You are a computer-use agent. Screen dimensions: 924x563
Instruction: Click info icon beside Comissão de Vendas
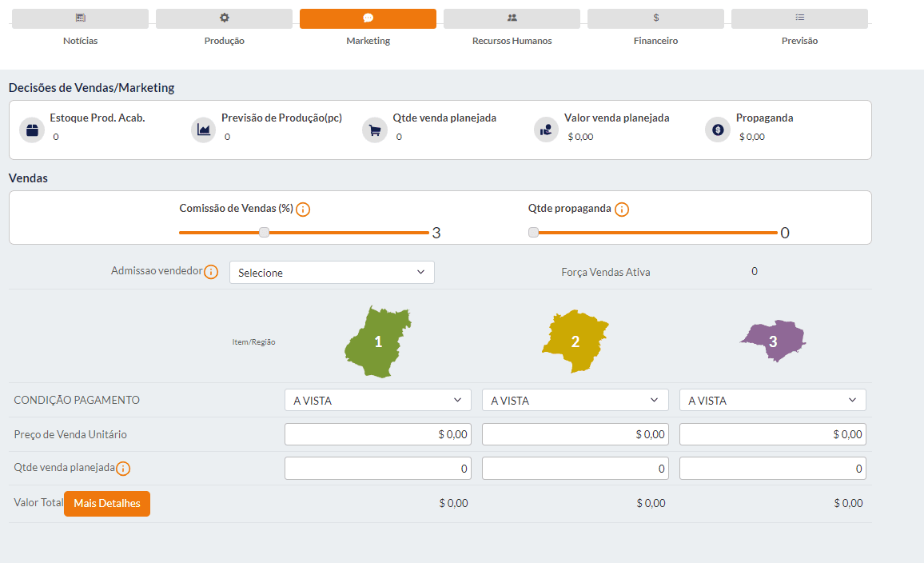point(303,210)
